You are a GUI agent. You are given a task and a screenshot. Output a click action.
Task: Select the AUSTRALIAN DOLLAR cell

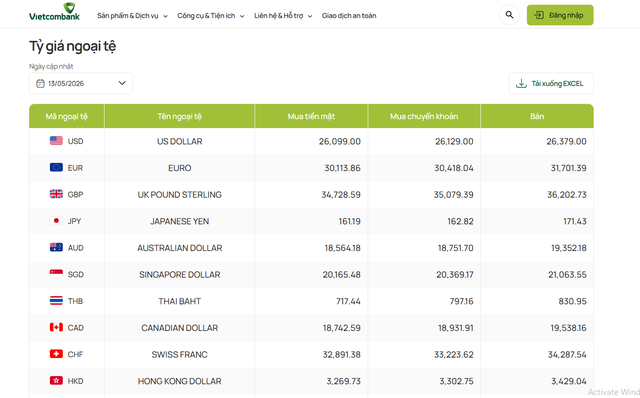tap(180, 248)
